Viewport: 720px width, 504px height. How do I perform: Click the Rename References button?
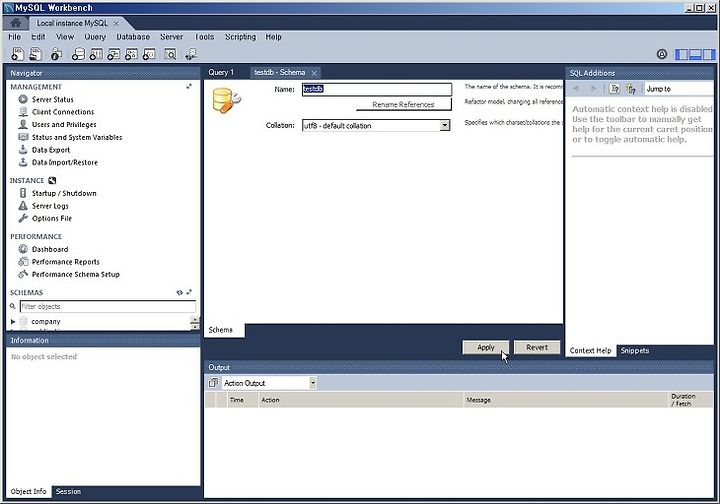pyautogui.click(x=403, y=105)
